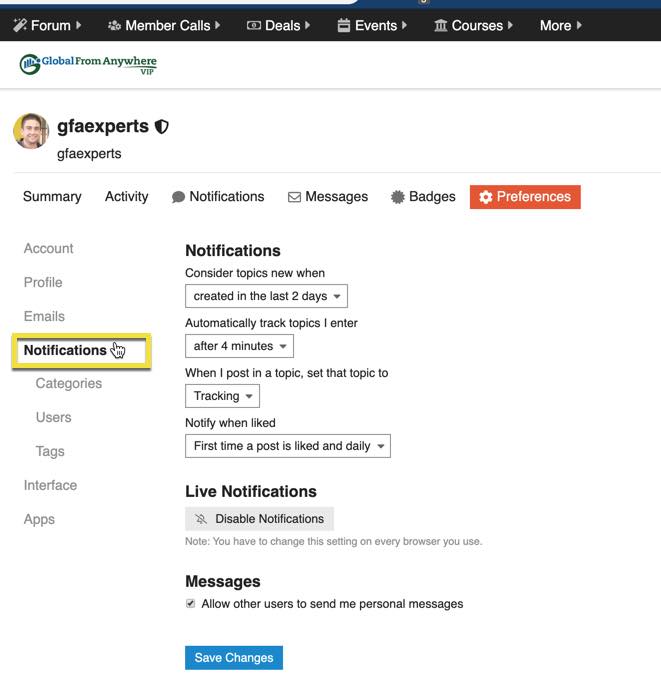Image resolution: width=661 pixels, height=696 pixels.
Task: Open Emails preferences in sidebar
Action: click(44, 316)
